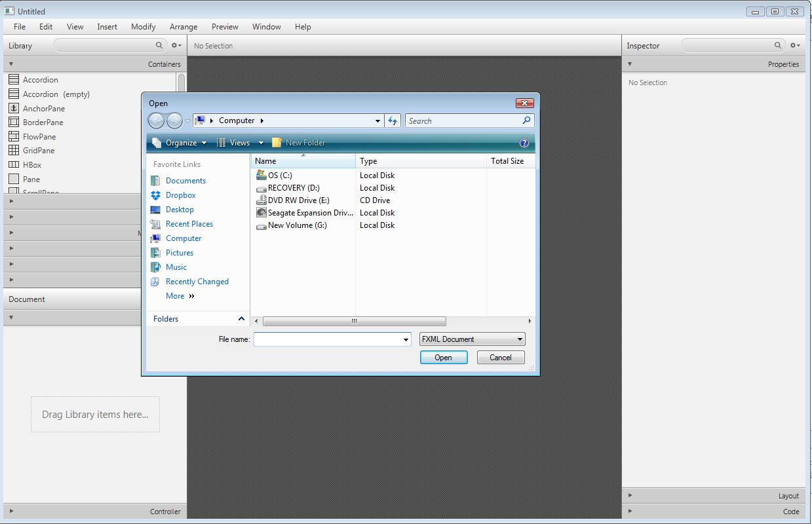Click the Dropbox icon in Favorite Links
Viewport: 812px width, 524px height.
tap(155, 195)
